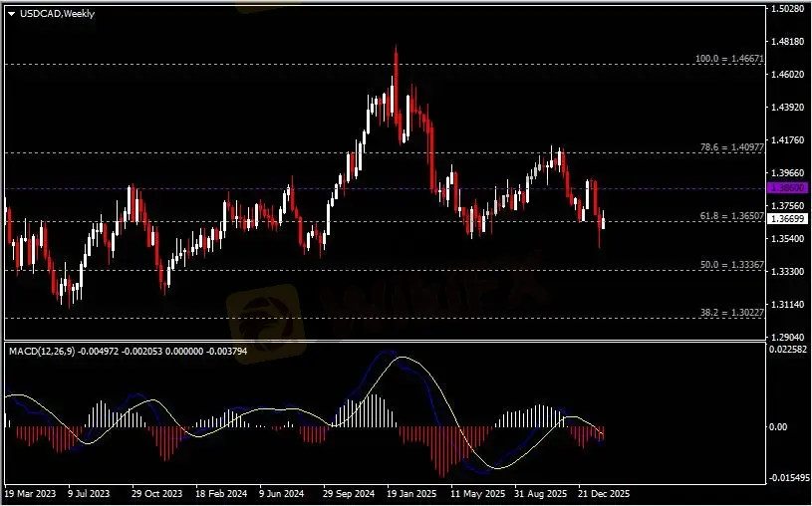Click the 1.31140 price axis value
Screen dimensions: 812x506
[x=788, y=305]
